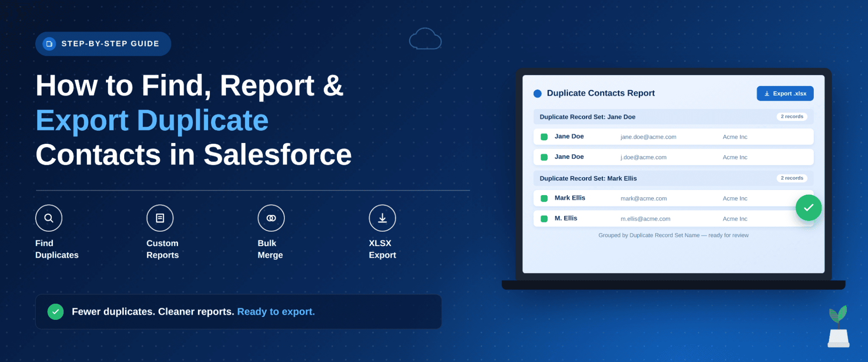Screen dimensions: 868x362
Task: Click the cloud outline icon
Action: [425, 39]
